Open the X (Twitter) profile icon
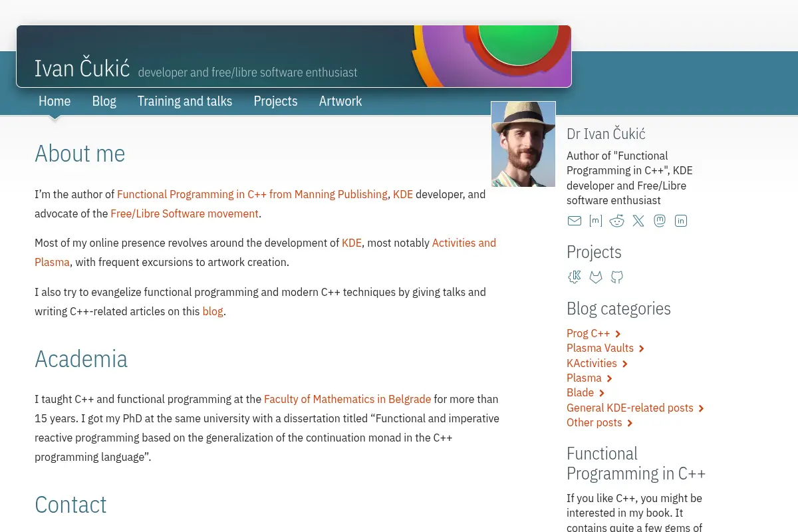The height and width of the screenshot is (532, 798). click(638, 221)
